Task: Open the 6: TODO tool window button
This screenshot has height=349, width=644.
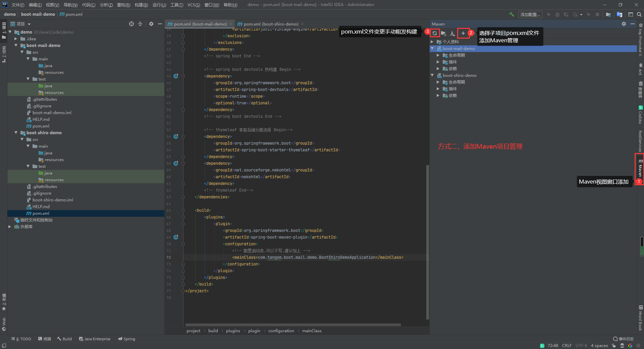Action: pos(21,339)
